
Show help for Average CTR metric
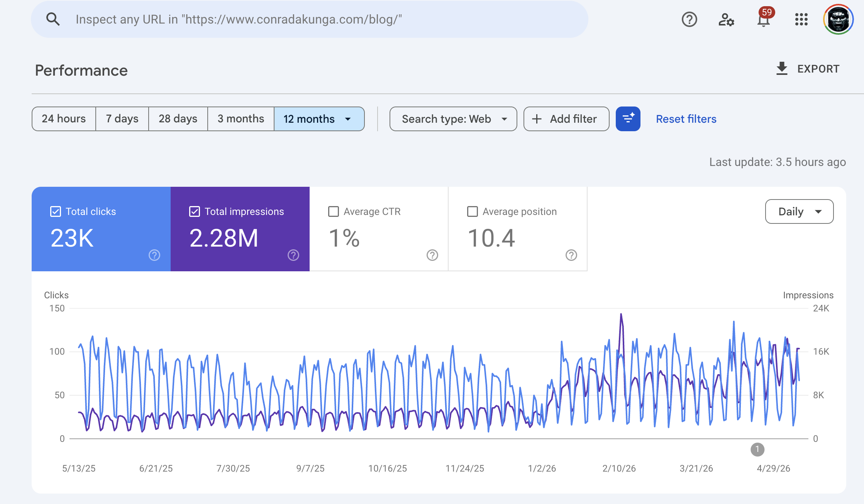[432, 255]
